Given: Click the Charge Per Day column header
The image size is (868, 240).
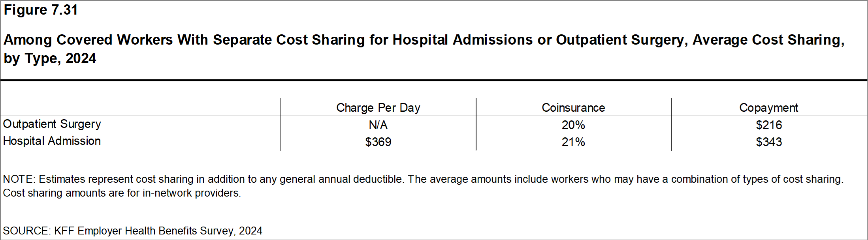Looking at the screenshot, I should (x=378, y=108).
